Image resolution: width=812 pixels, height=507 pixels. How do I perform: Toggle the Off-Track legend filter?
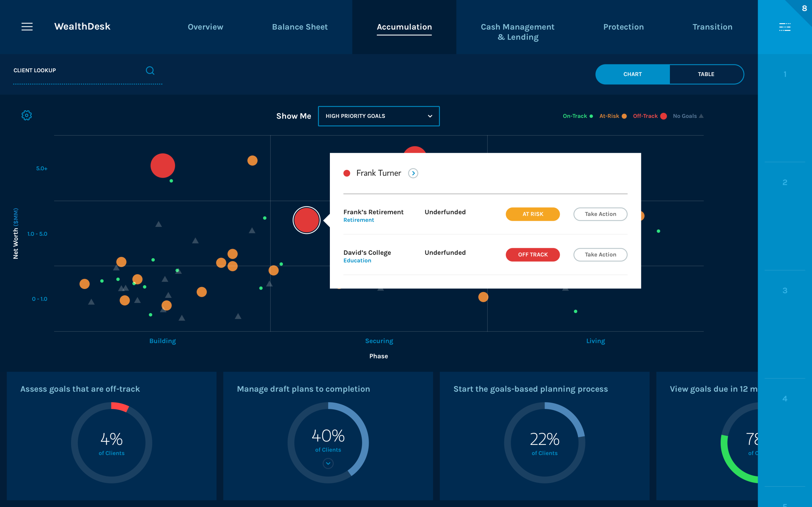pos(649,116)
